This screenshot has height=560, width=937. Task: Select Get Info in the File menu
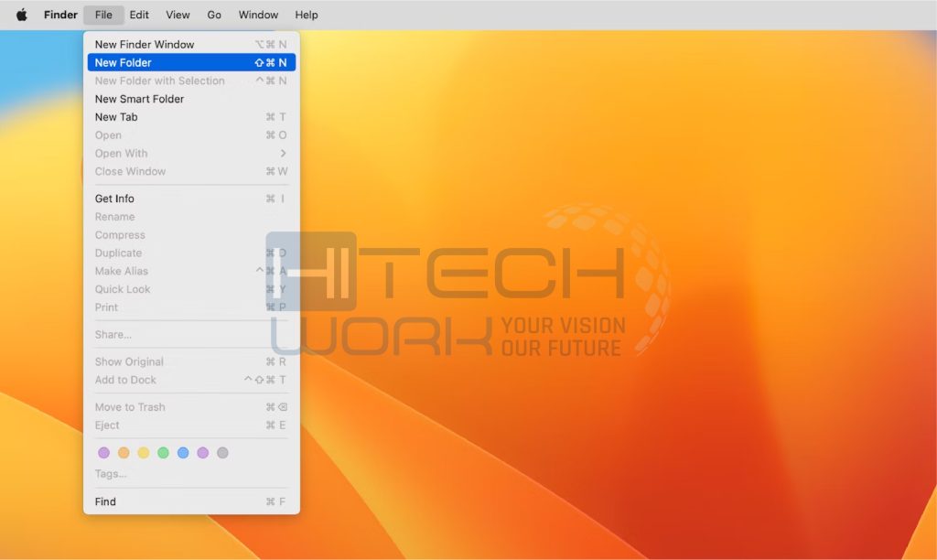click(191, 199)
